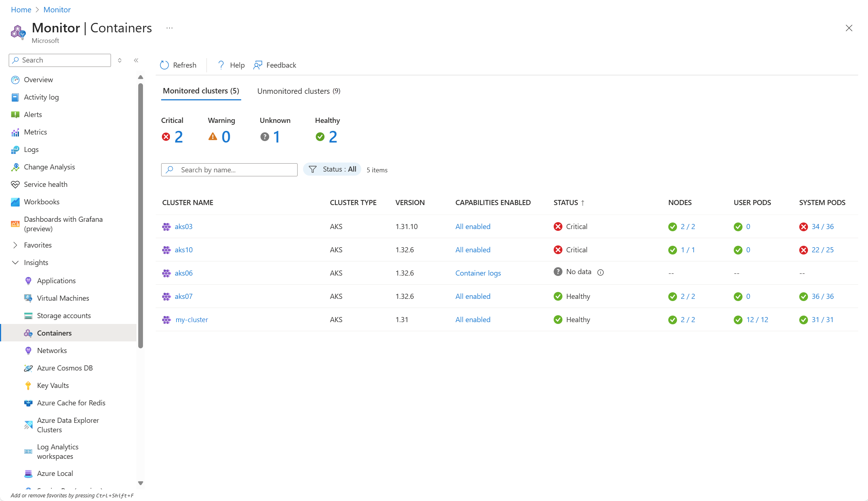Toggle sidebar menu expand/collapse arrows

(x=120, y=60)
